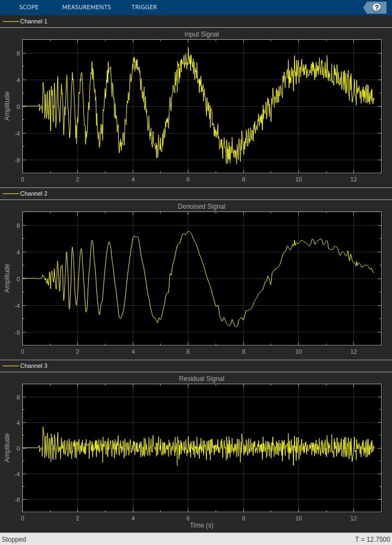Screen dimensions: 392x545
Task: Click the Time (s) axis label
Action: tap(202, 525)
